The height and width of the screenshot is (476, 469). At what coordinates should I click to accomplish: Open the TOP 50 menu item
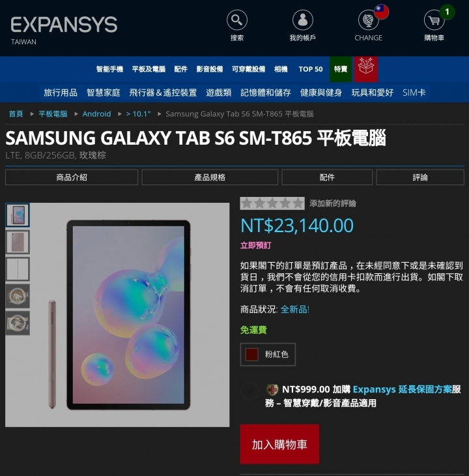click(311, 69)
